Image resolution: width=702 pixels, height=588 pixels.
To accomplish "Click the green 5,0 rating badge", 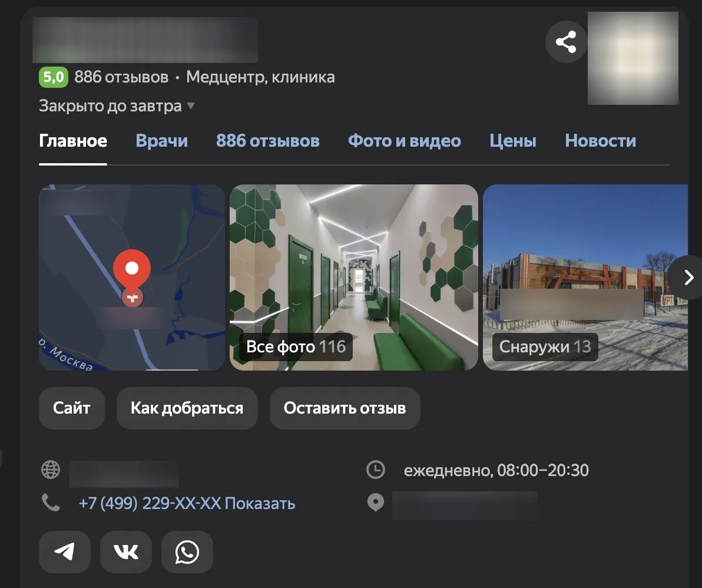I will [53, 77].
